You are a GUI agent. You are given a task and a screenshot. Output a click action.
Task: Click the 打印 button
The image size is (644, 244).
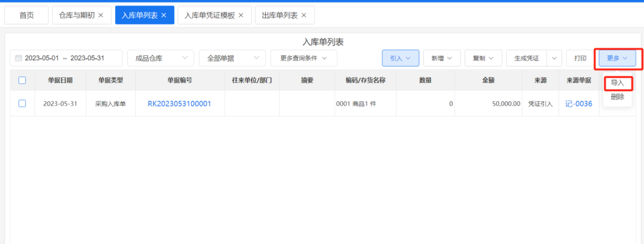tap(580, 58)
